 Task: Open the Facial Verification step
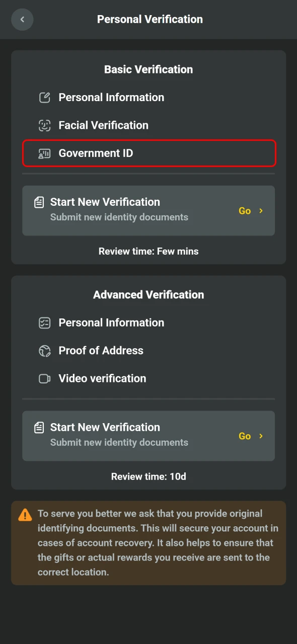[x=103, y=125]
